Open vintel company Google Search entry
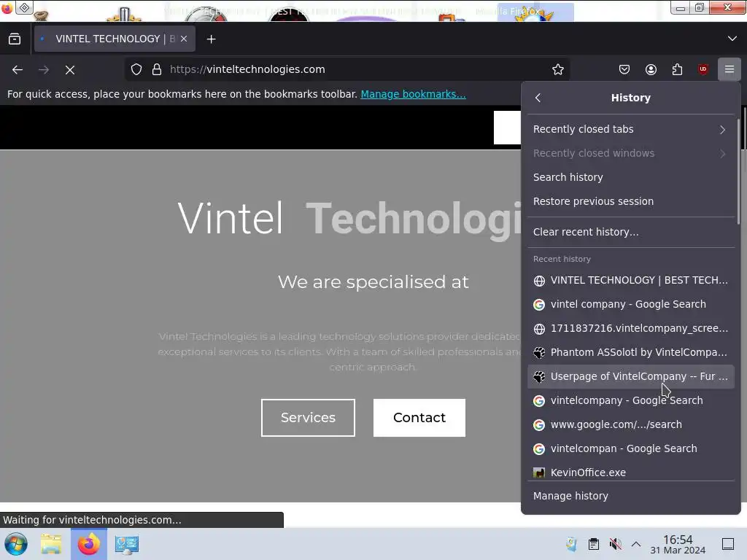Image resolution: width=747 pixels, height=560 pixels. coord(631,304)
